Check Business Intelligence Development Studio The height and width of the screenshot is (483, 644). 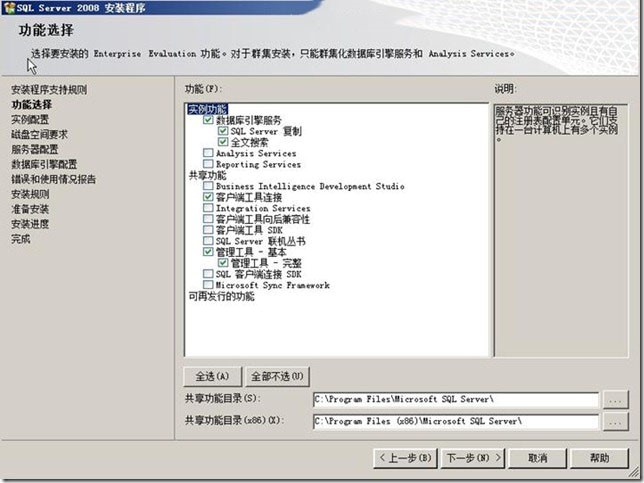point(208,186)
